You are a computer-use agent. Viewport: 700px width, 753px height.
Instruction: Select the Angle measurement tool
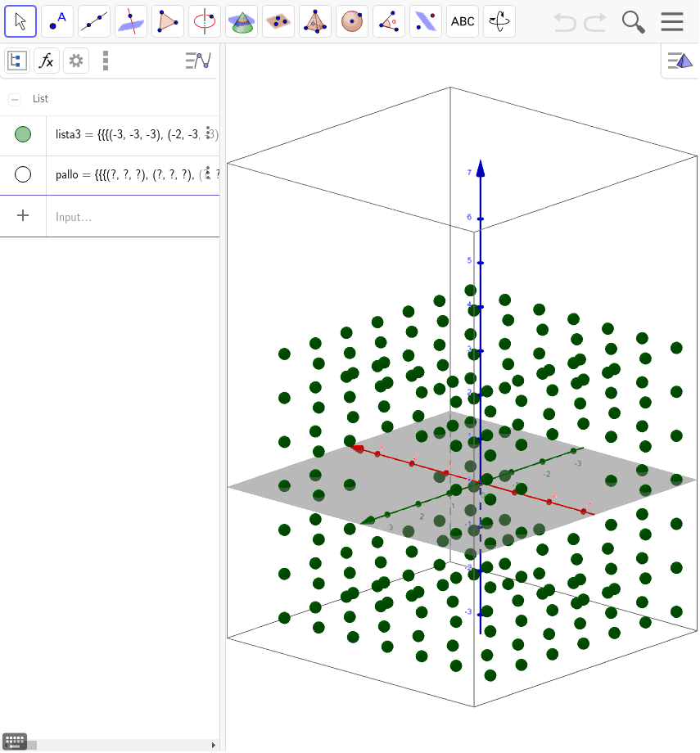click(388, 21)
